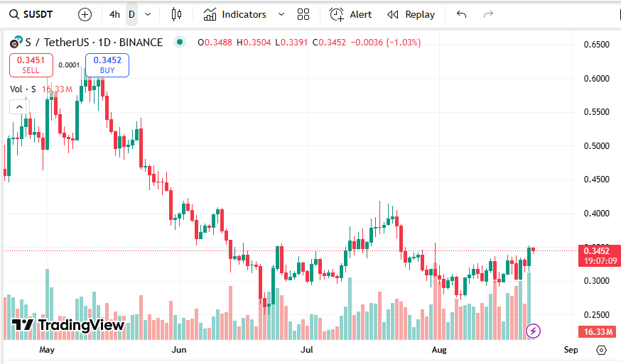Open the candlestick chart type selector
Image resolution: width=621 pixels, height=364 pixels.
pyautogui.click(x=176, y=14)
